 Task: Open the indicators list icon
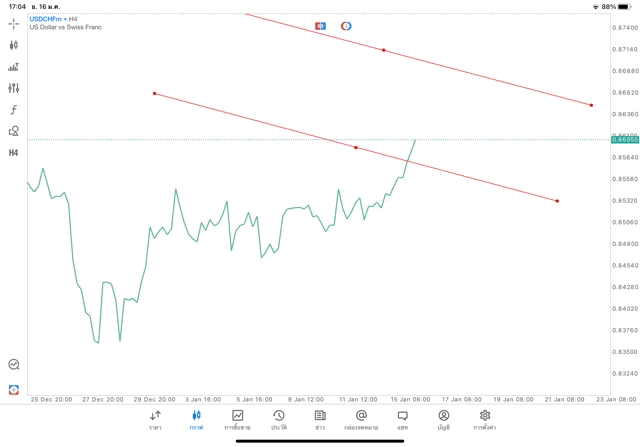[x=14, y=67]
